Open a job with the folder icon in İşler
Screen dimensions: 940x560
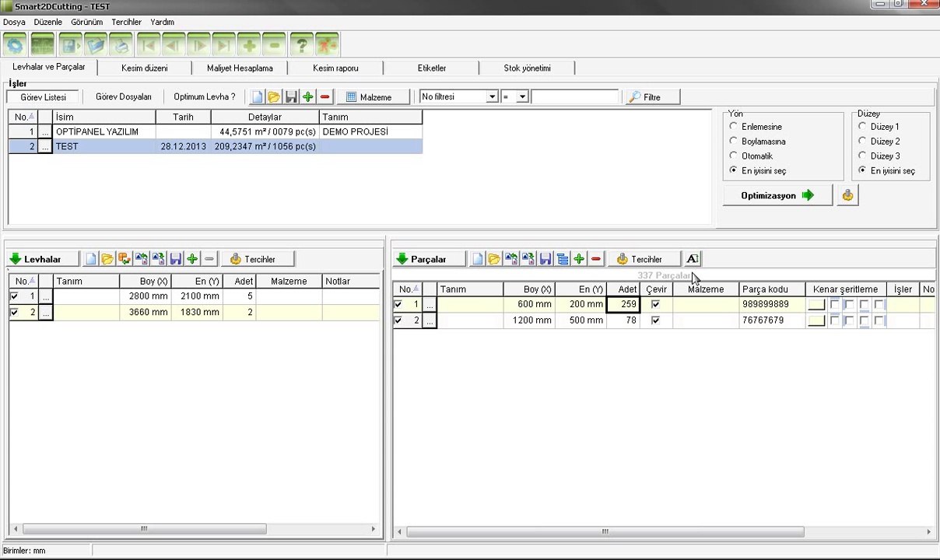point(274,97)
